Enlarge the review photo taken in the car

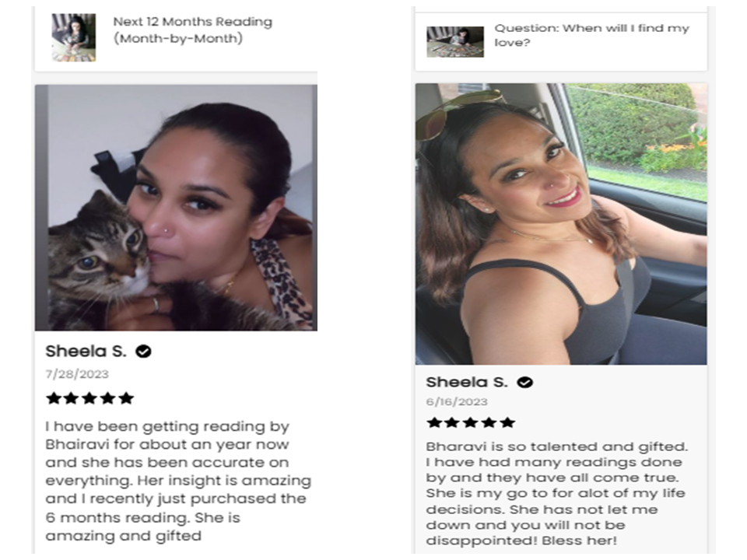[x=561, y=224]
